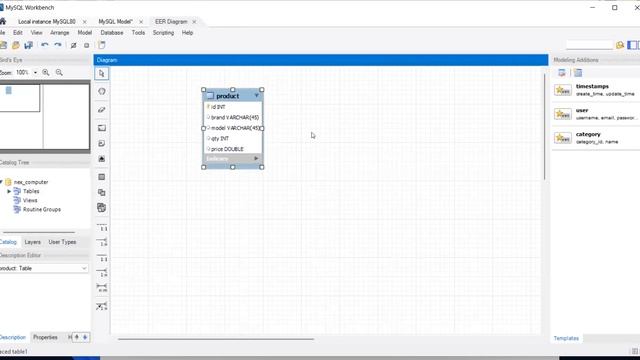Collapse the product table with header arrow

[257, 96]
